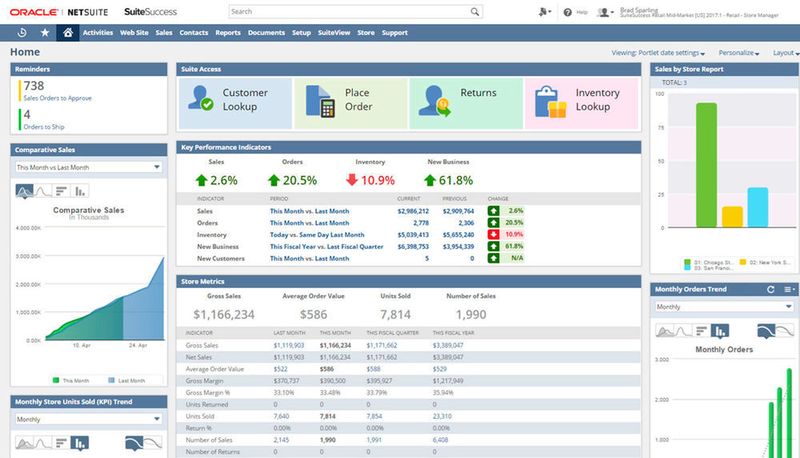Click the Gross Sales $1,166,234 headline
The height and width of the screenshot is (458, 800).
(223, 315)
